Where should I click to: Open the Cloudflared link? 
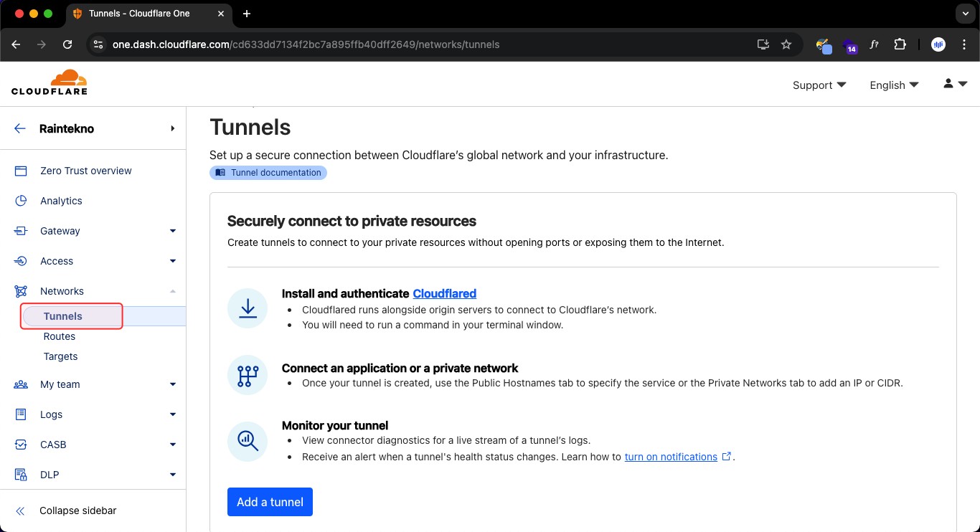(444, 293)
